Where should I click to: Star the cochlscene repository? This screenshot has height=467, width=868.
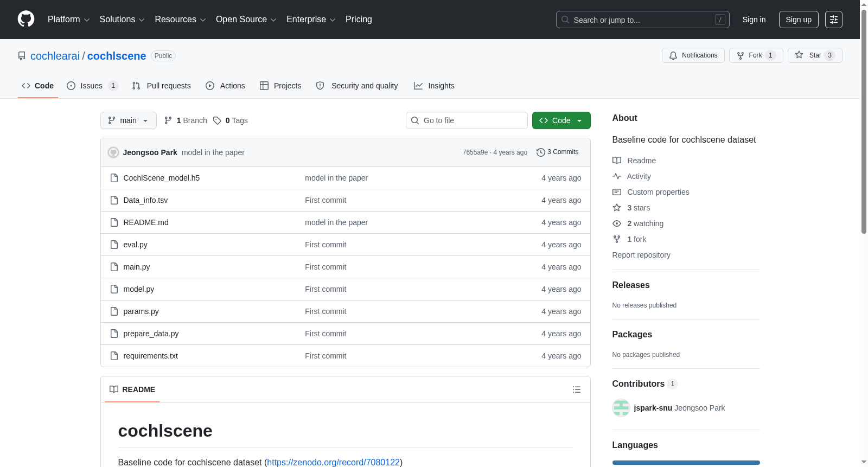tap(814, 55)
